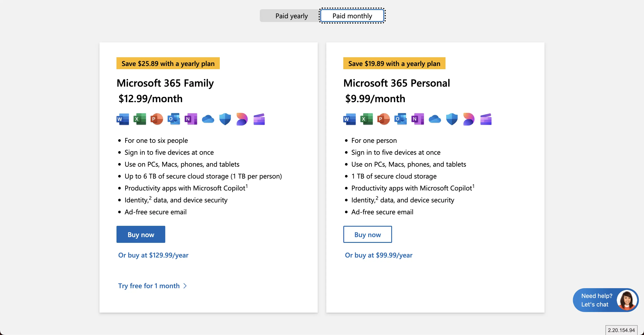Click the Outlook icon in Personal plan
The width and height of the screenshot is (644, 335).
[401, 119]
